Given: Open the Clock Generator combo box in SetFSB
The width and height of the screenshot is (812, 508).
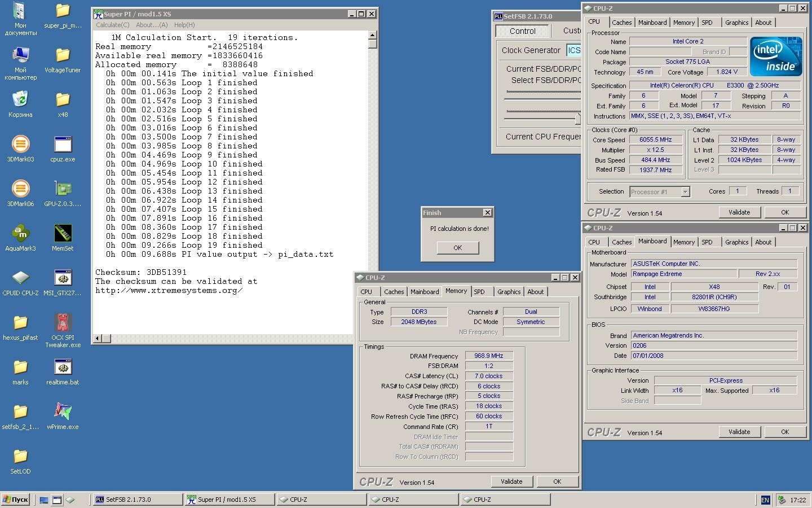Looking at the screenshot, I should [573, 50].
